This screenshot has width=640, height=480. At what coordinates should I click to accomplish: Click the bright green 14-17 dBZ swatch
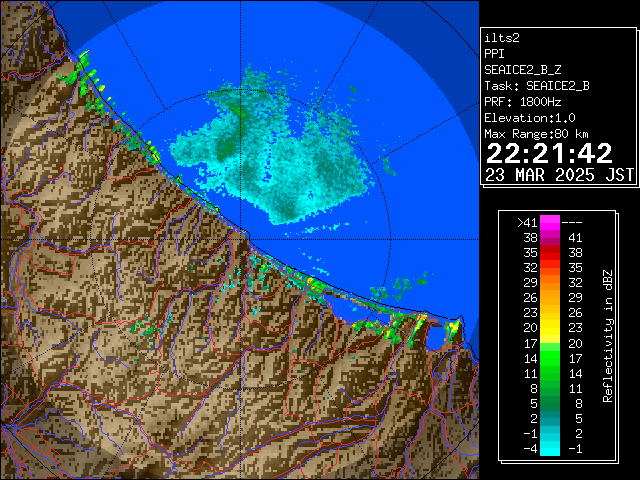point(550,358)
